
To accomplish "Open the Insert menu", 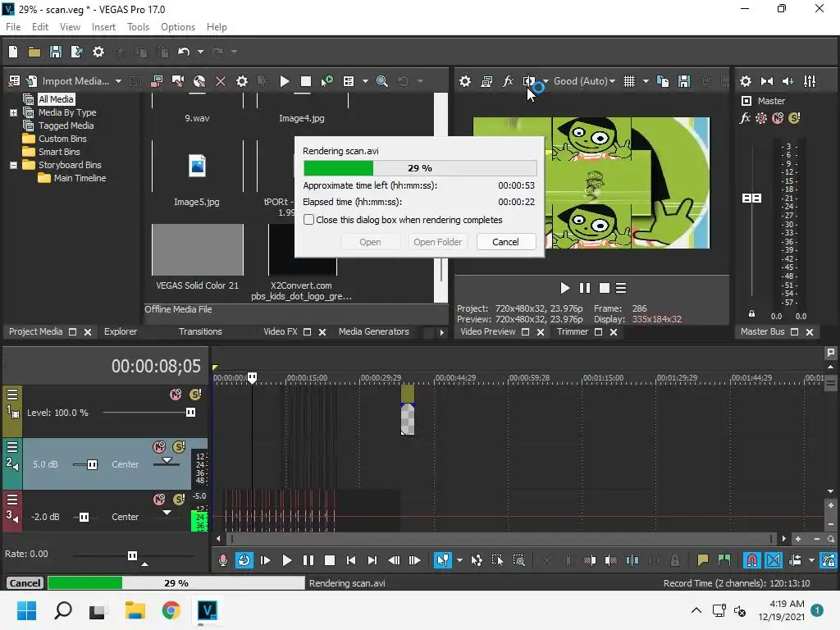I will pyautogui.click(x=103, y=27).
